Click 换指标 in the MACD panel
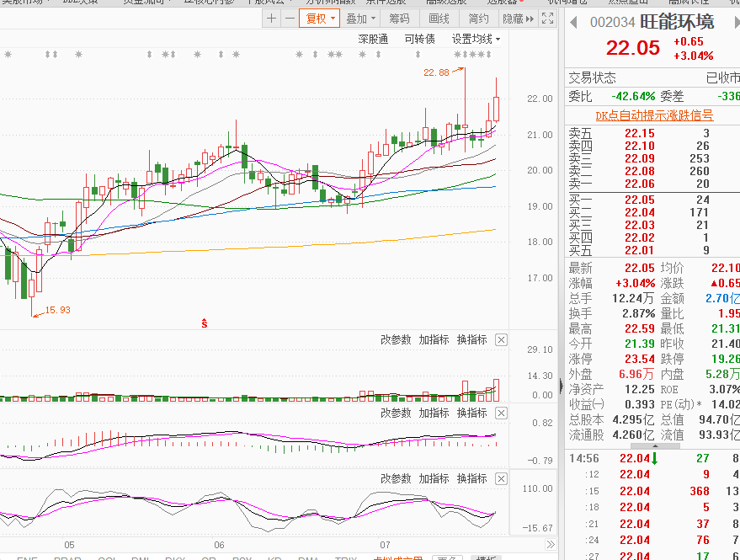 (472, 413)
